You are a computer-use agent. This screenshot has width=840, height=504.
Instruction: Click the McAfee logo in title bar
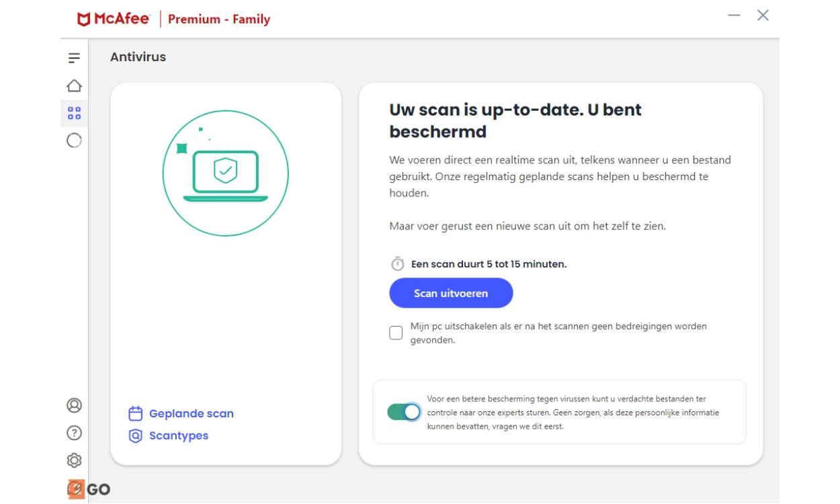[x=114, y=19]
